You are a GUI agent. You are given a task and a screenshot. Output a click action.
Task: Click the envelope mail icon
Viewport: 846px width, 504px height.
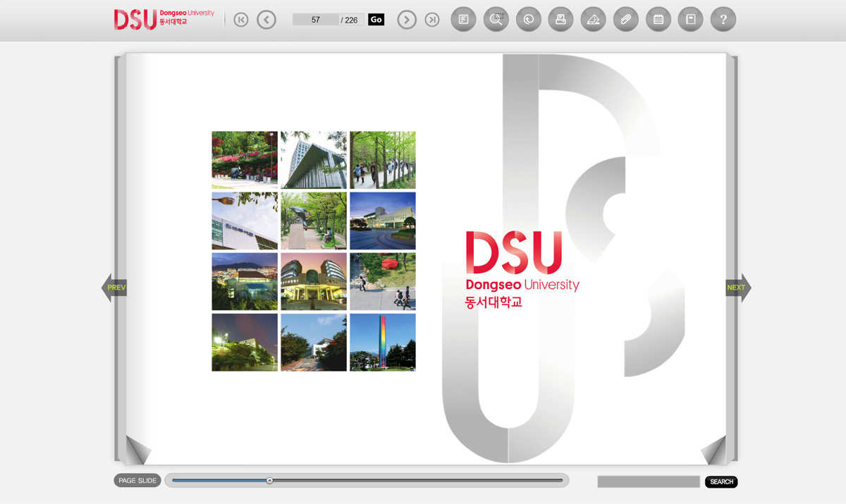coord(593,20)
